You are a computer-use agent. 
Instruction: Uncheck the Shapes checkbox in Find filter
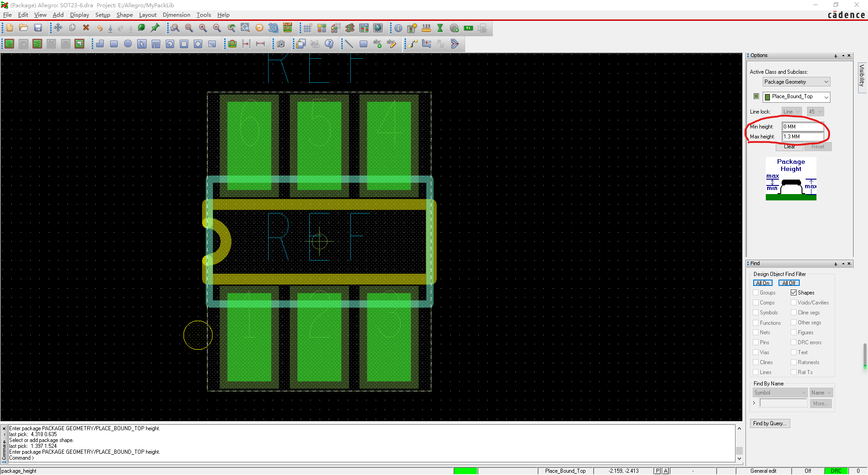tap(793, 293)
